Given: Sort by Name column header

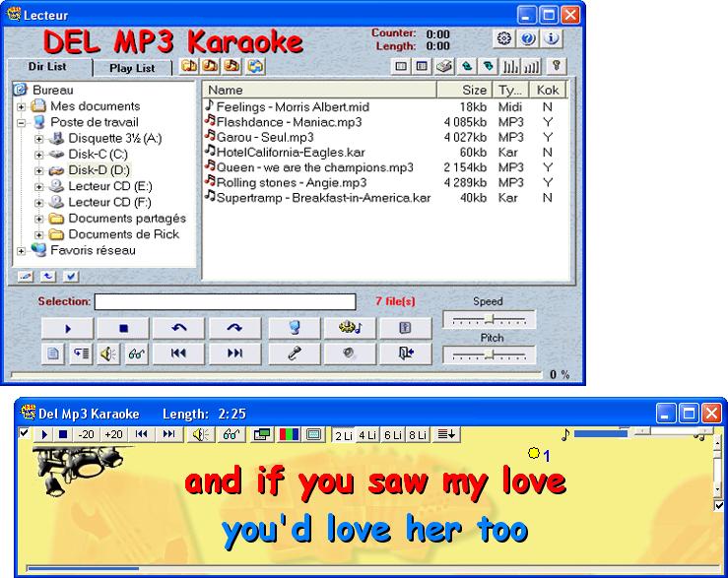Looking at the screenshot, I should click(319, 90).
